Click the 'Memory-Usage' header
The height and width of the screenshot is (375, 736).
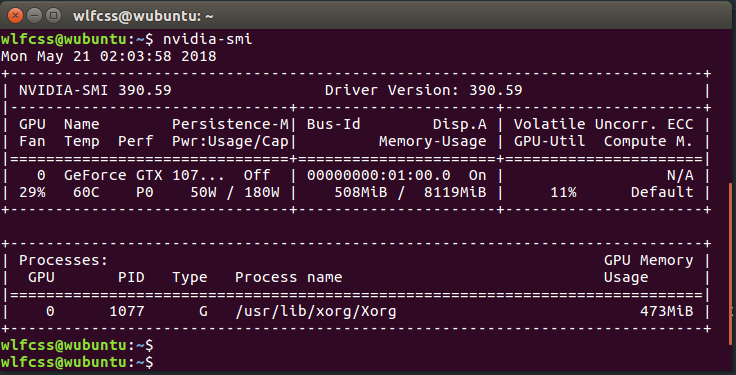coord(433,141)
